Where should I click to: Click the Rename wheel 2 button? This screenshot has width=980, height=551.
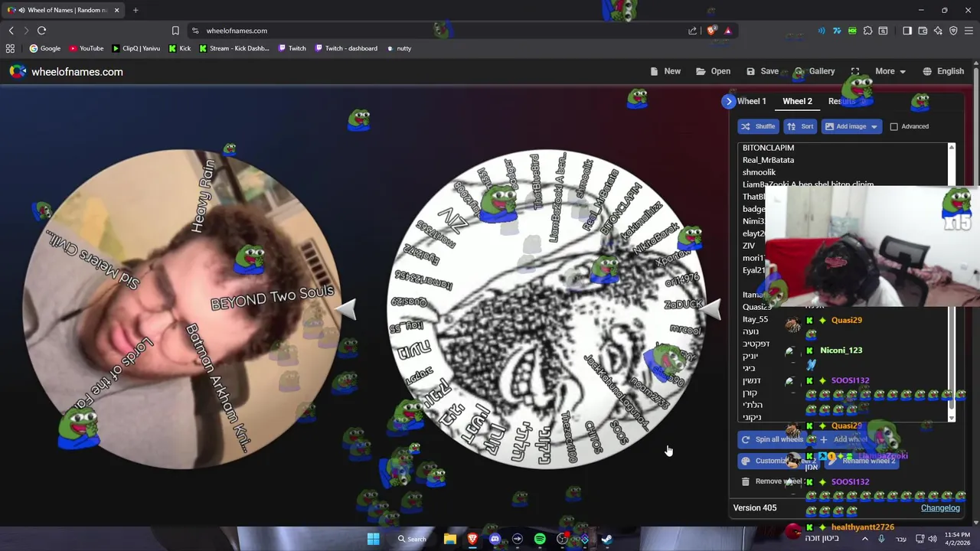click(x=861, y=461)
